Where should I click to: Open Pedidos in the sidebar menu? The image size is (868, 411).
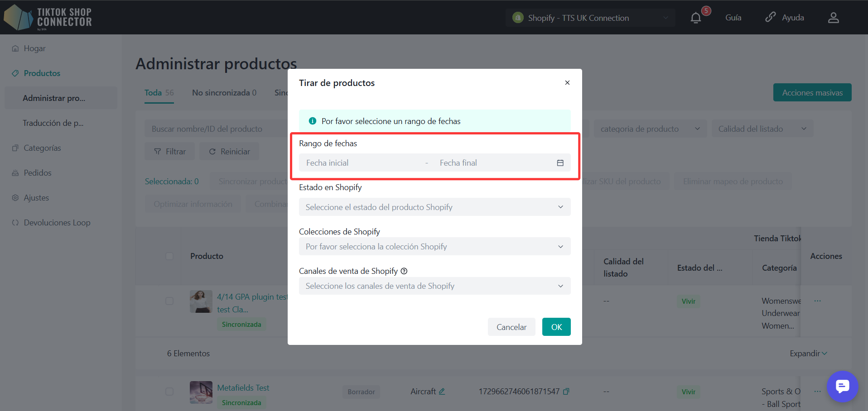38,173
